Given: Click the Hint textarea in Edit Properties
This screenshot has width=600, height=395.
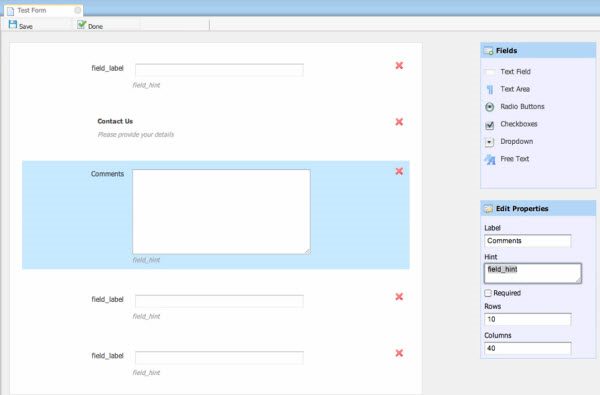Looking at the screenshot, I should [x=533, y=273].
